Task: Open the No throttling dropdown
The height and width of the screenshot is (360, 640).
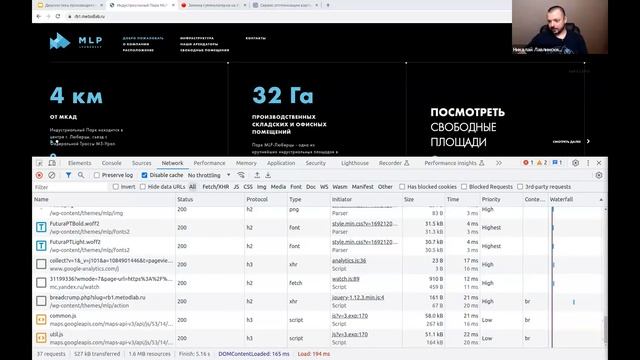Action: [209, 175]
